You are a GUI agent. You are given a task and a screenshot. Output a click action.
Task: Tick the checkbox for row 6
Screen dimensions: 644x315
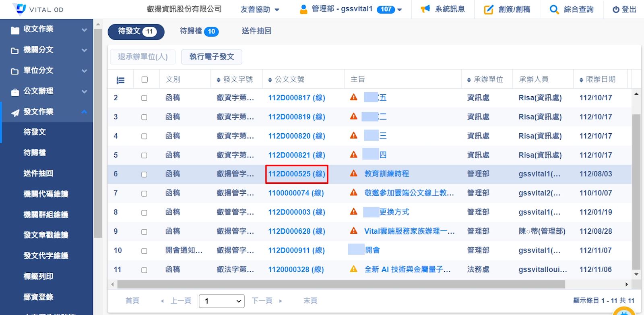144,174
